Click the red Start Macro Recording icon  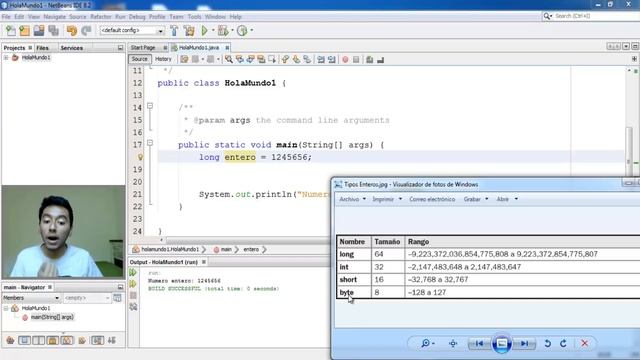pos(345,60)
